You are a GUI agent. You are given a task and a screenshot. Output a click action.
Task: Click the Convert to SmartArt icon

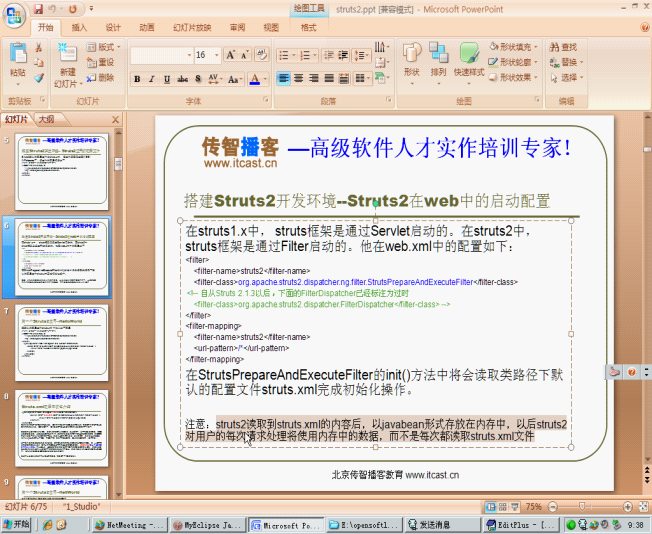click(x=382, y=78)
